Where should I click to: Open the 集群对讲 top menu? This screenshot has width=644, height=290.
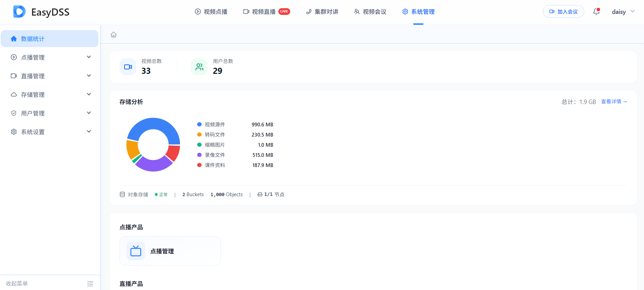(322, 12)
